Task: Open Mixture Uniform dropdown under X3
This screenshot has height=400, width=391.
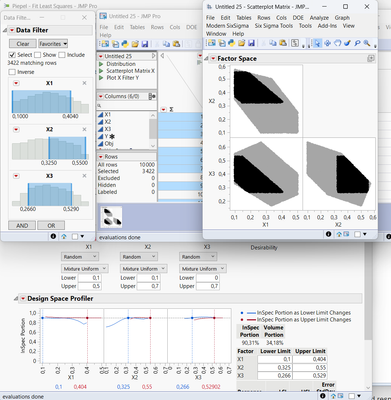Action: 203,269
